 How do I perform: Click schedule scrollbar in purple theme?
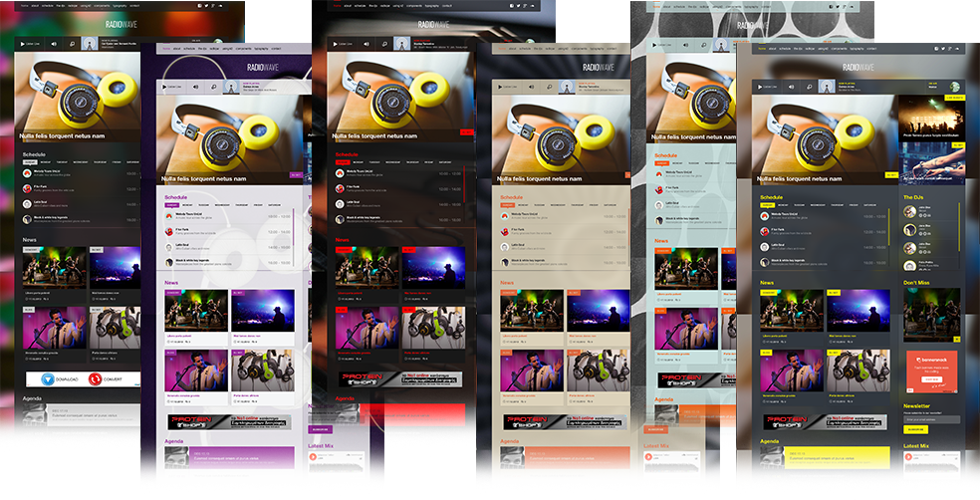[293, 227]
